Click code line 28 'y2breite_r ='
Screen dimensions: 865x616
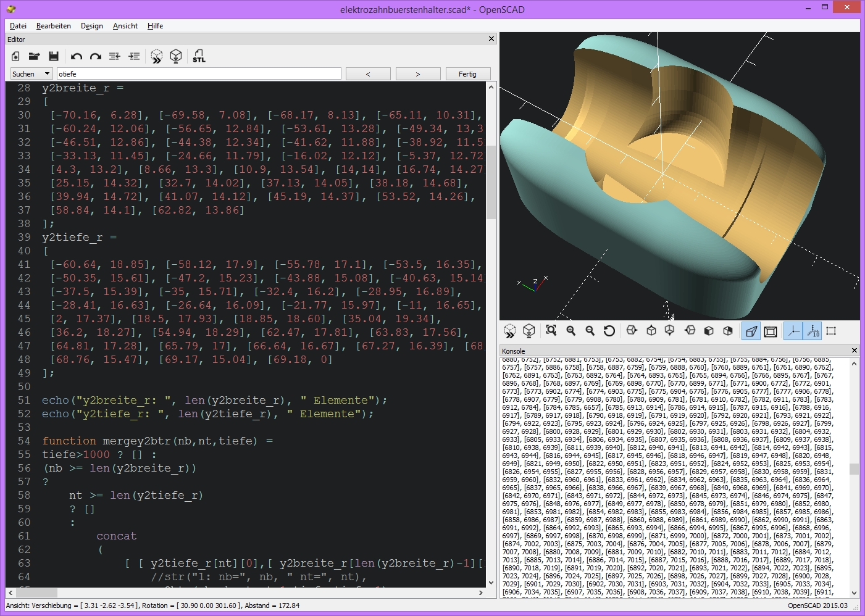pos(83,88)
